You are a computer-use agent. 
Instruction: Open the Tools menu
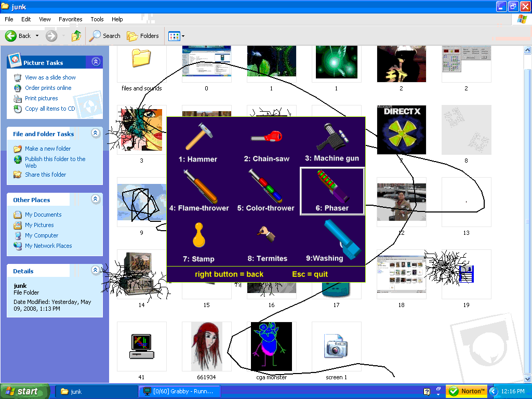point(97,19)
